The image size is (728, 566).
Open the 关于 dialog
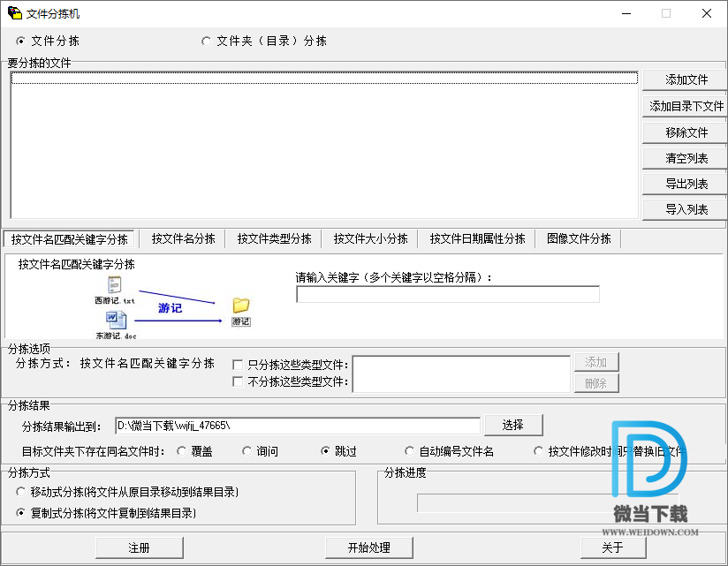point(613,548)
